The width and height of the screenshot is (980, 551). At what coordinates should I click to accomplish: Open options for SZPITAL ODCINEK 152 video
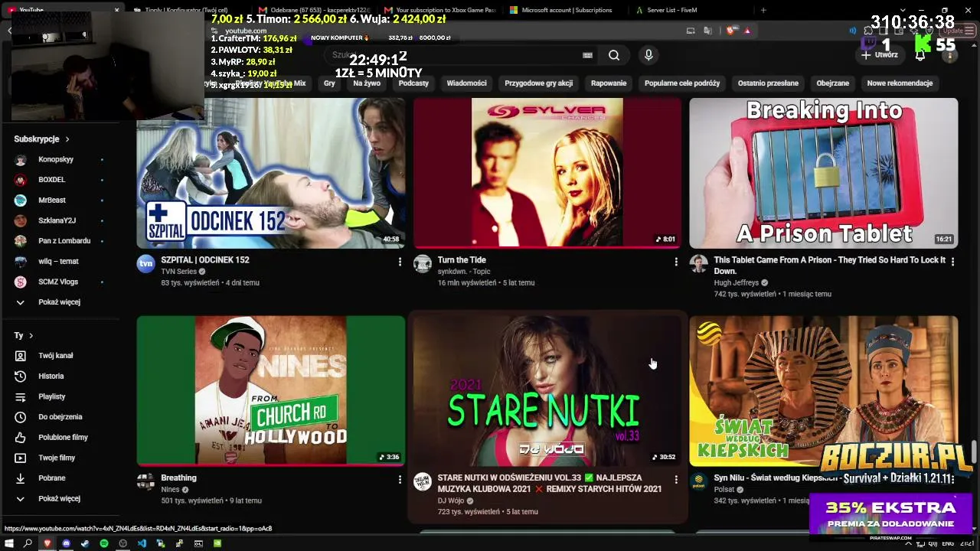pyautogui.click(x=400, y=262)
